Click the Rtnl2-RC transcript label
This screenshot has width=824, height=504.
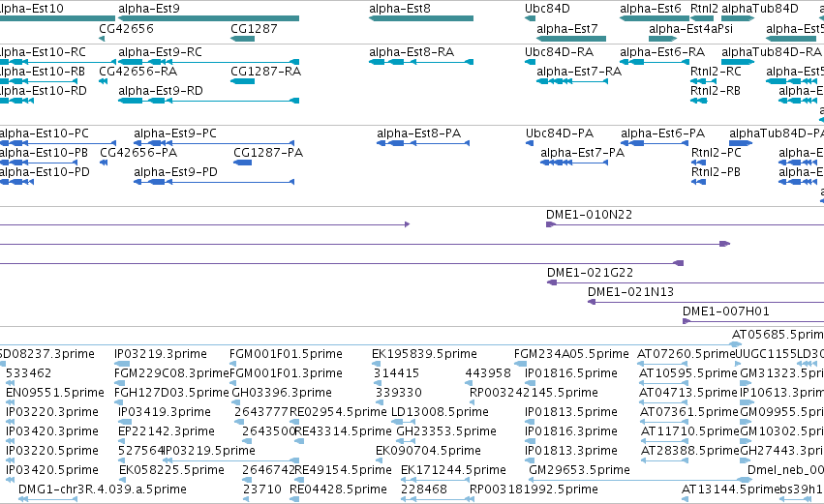coord(716,72)
